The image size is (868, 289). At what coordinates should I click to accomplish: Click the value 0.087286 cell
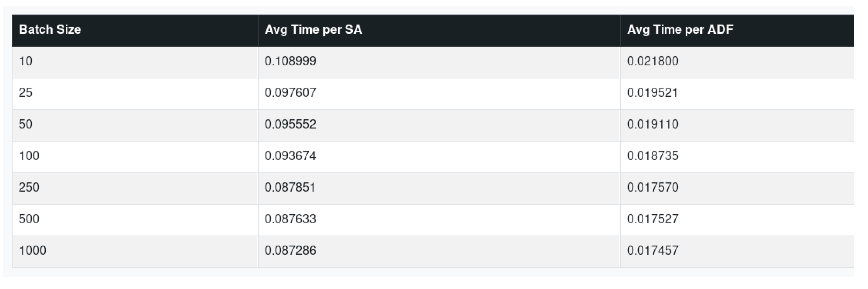[x=290, y=250]
